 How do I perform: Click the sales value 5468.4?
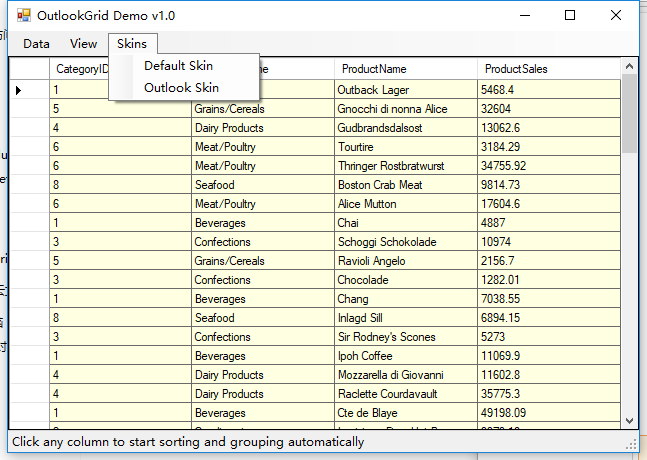[x=549, y=90]
